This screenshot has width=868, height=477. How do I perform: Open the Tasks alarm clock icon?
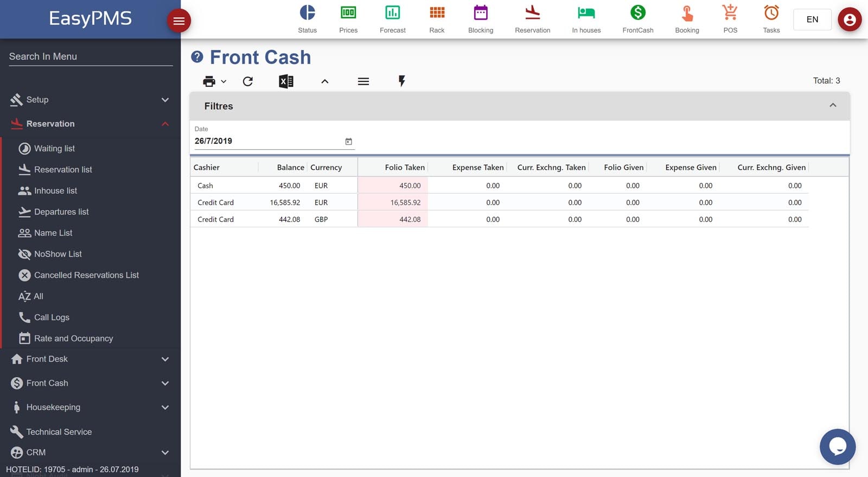tap(771, 12)
